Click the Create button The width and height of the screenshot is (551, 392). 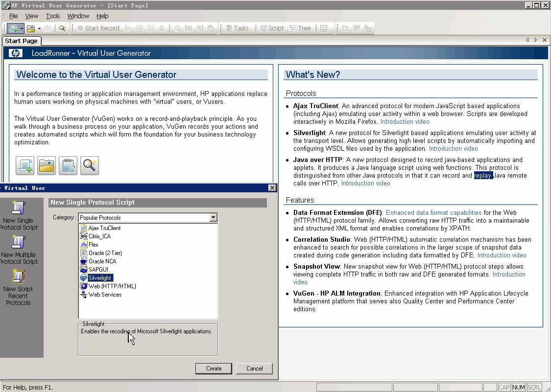pos(214,369)
